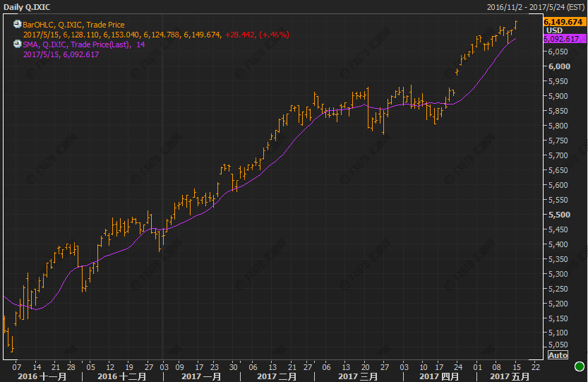Select the BarOHLC, Q.IXIC, Trade Price legend
This screenshot has width=588, height=382.
tap(73, 25)
